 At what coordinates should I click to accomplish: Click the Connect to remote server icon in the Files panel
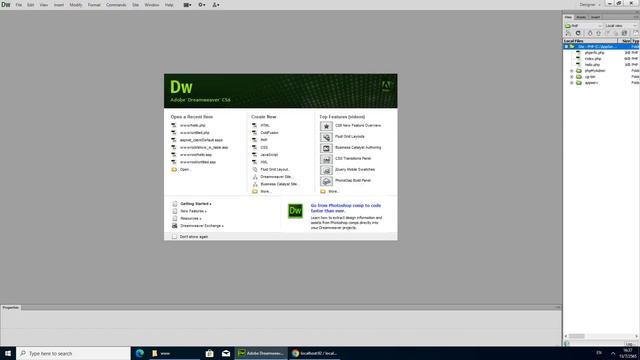[568, 33]
